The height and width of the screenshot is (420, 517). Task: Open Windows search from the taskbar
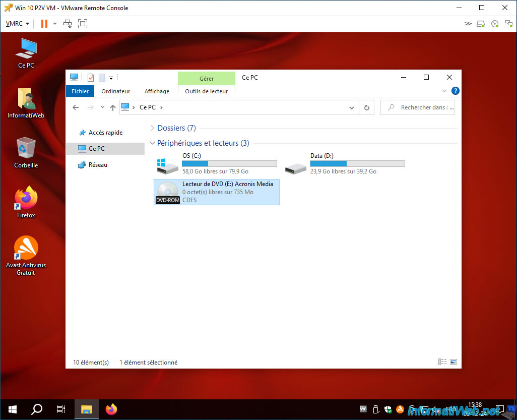click(37, 409)
